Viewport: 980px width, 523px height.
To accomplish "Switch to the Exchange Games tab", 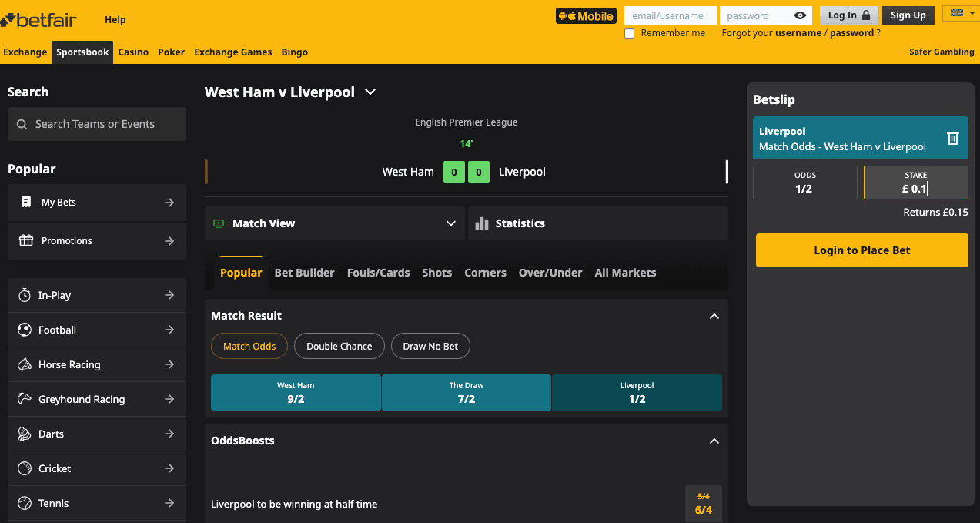I will 232,52.
